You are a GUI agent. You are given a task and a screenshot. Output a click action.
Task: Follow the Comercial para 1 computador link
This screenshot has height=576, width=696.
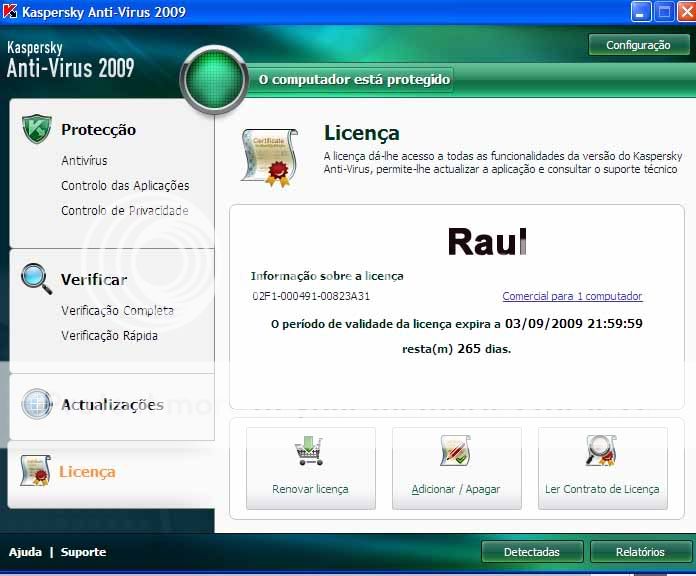(x=572, y=297)
